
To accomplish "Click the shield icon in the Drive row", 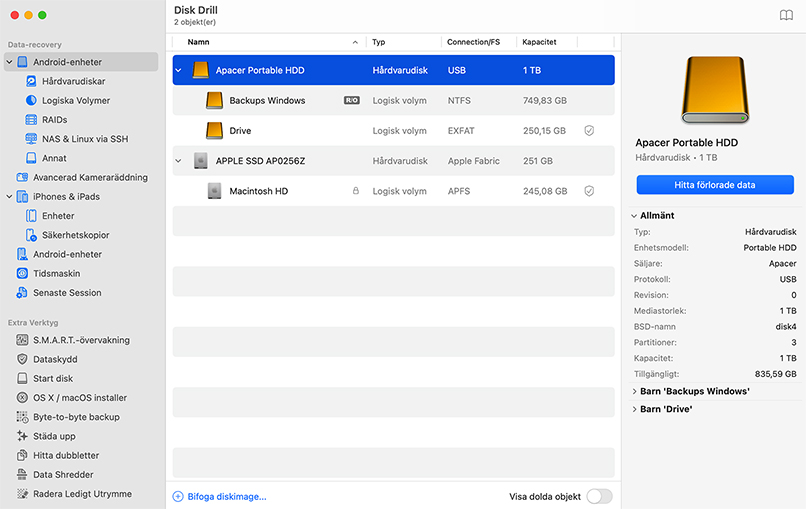I will click(x=589, y=131).
